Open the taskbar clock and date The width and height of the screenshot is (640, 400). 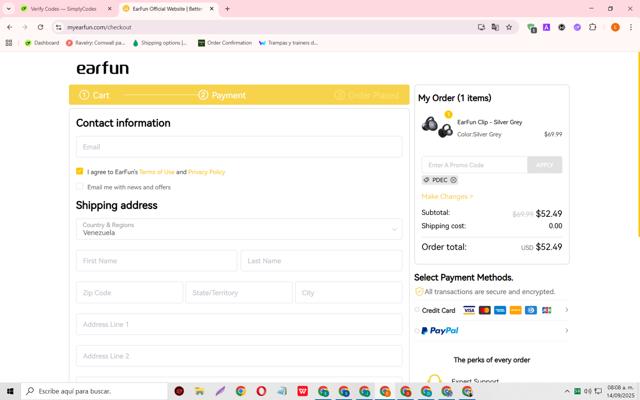(x=620, y=391)
